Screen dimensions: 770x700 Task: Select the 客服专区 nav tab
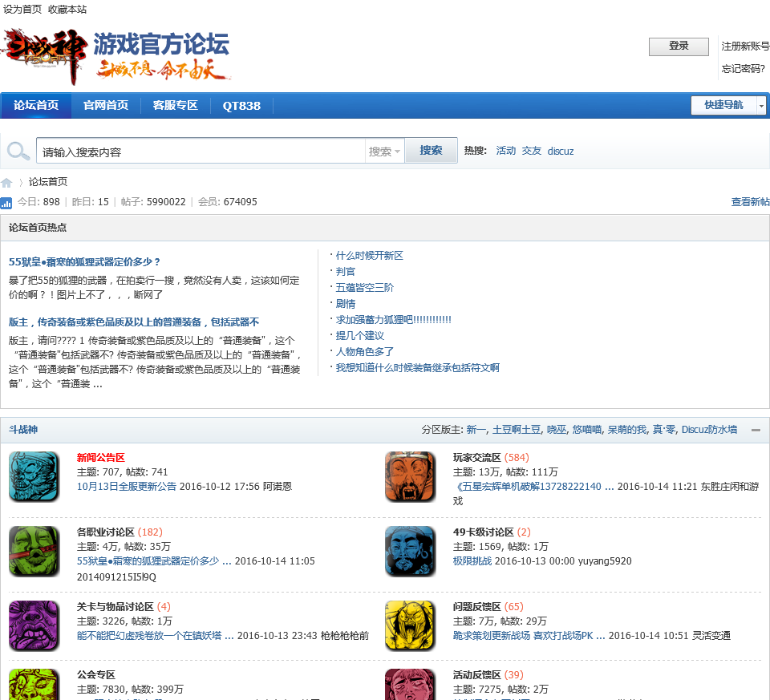point(176,106)
